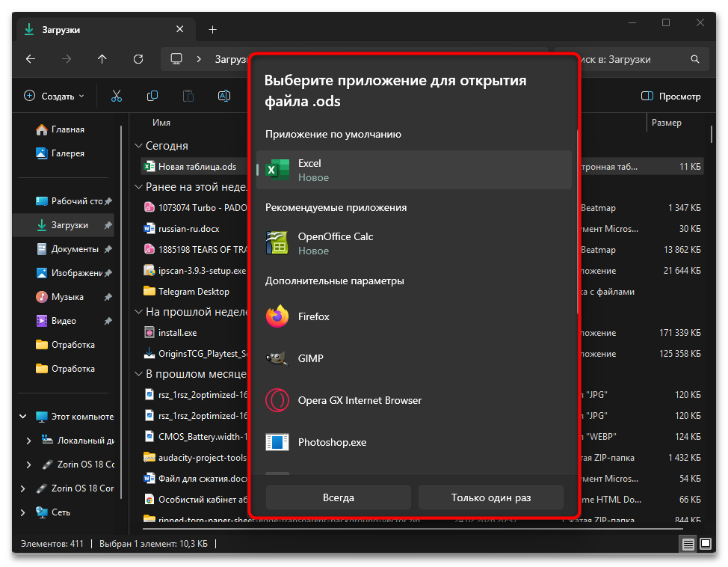This screenshot has width=728, height=567.
Task: Open the "Создать" dropdown menu
Action: 55,96
